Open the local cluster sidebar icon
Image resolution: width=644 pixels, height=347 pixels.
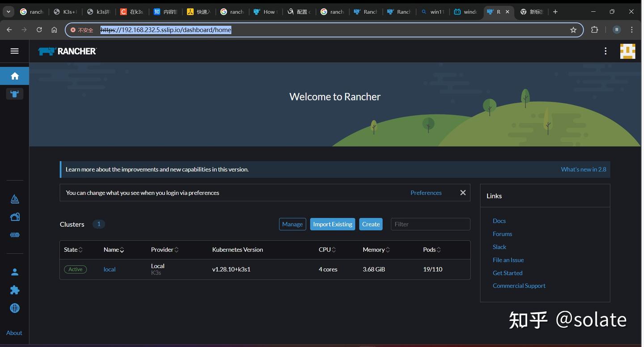coord(15,94)
